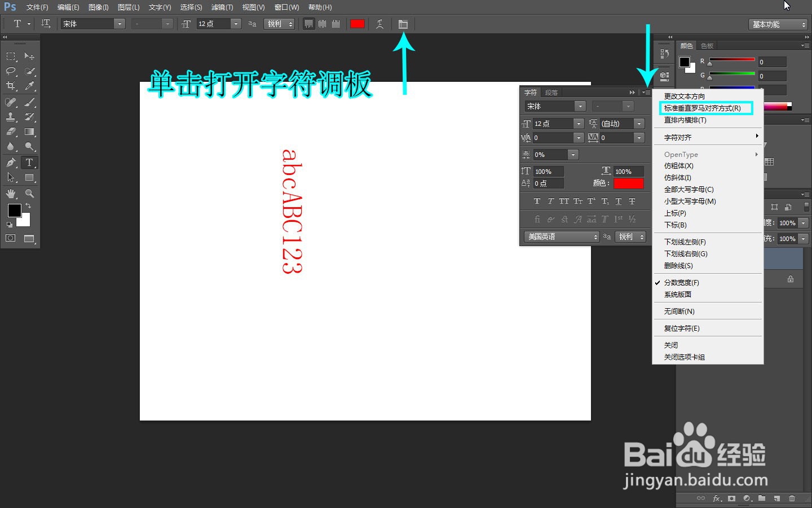812x508 pixels.
Task: Open the 文件(F) menu
Action: click(x=37, y=7)
